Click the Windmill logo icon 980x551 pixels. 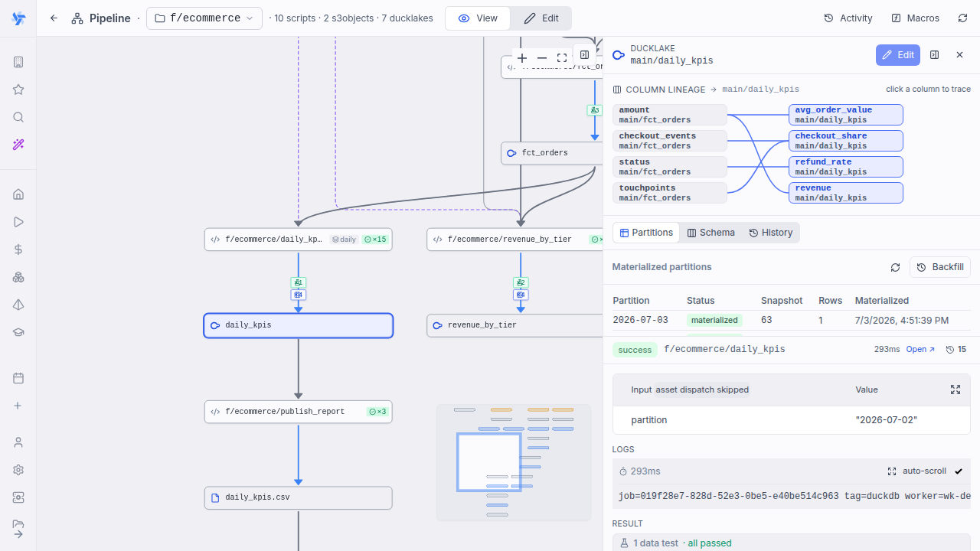(18, 18)
